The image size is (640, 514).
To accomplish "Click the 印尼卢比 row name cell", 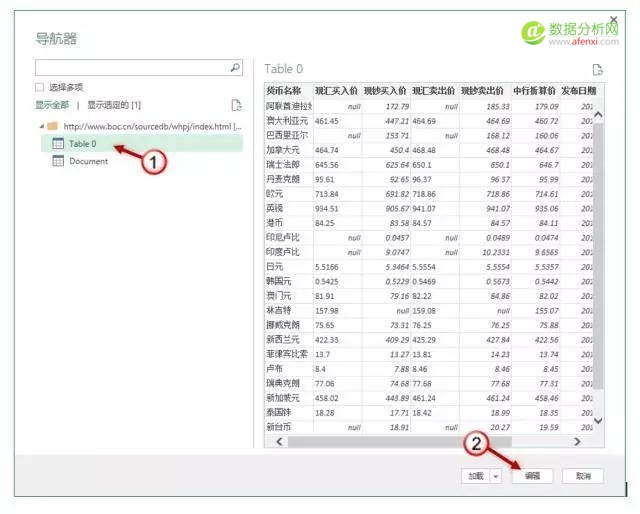I will (288, 238).
